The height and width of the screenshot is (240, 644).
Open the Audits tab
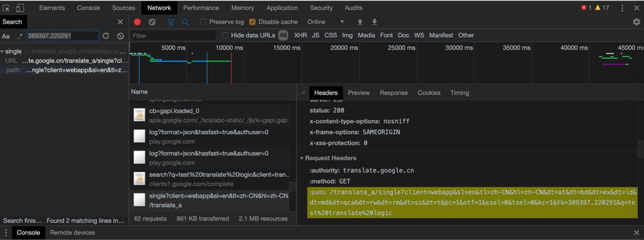(x=353, y=8)
